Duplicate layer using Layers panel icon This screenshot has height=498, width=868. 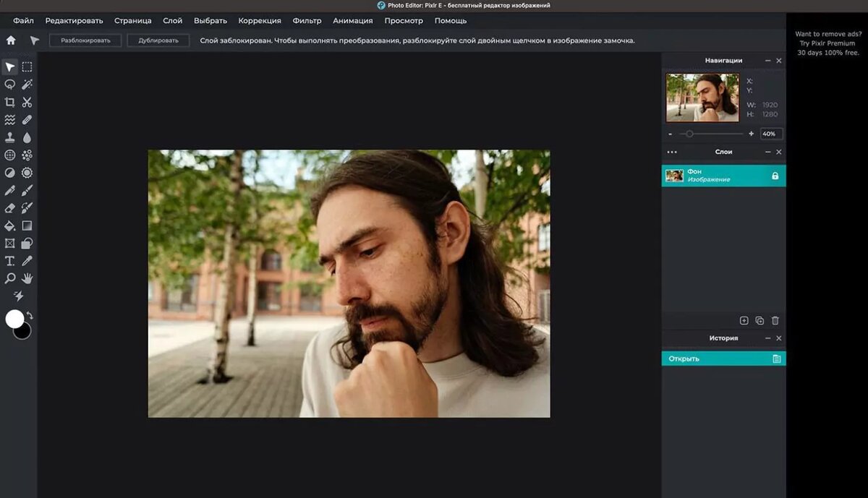tap(759, 320)
